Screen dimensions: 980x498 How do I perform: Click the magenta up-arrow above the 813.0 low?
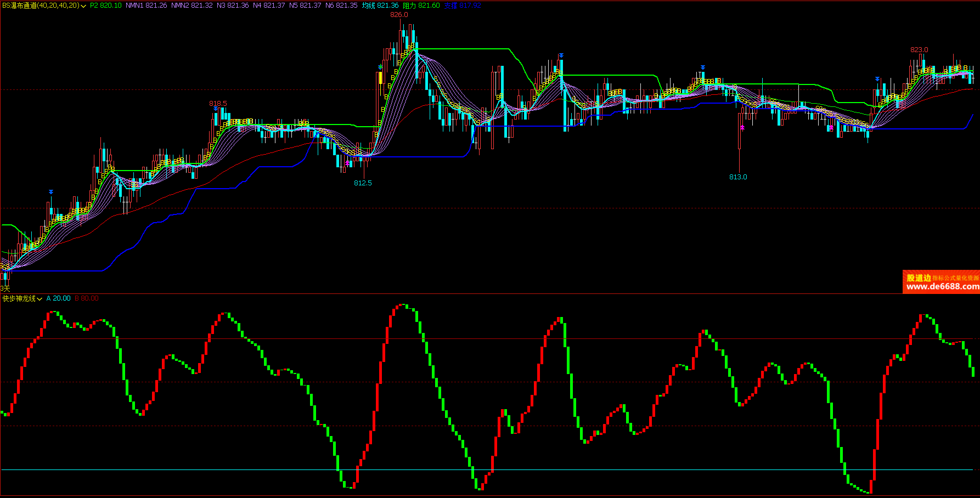742,127
